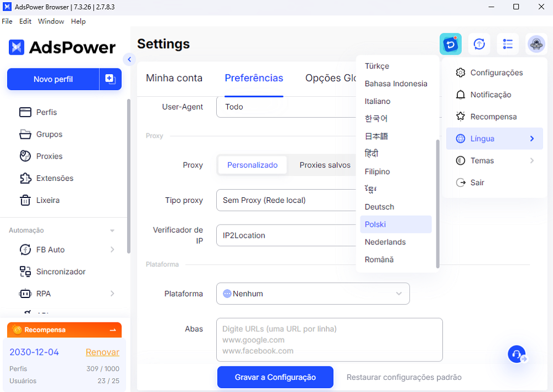Open Lixeira trash bin
553x392 pixels.
coord(48,200)
